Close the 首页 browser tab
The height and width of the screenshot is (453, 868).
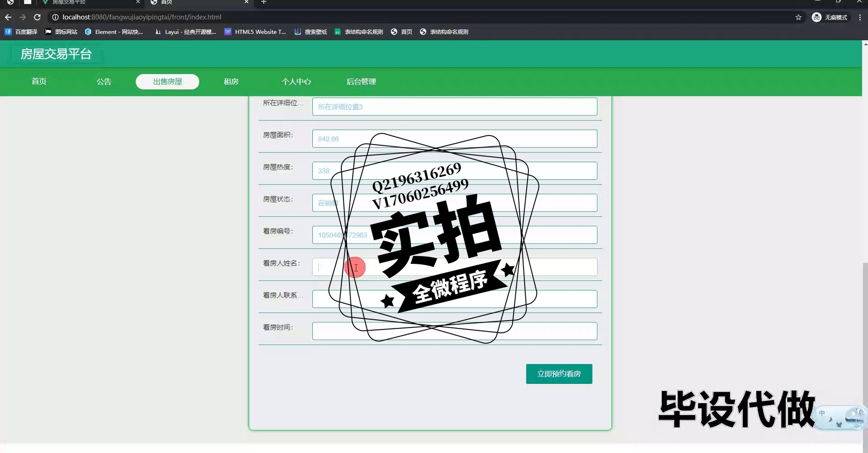click(x=246, y=2)
